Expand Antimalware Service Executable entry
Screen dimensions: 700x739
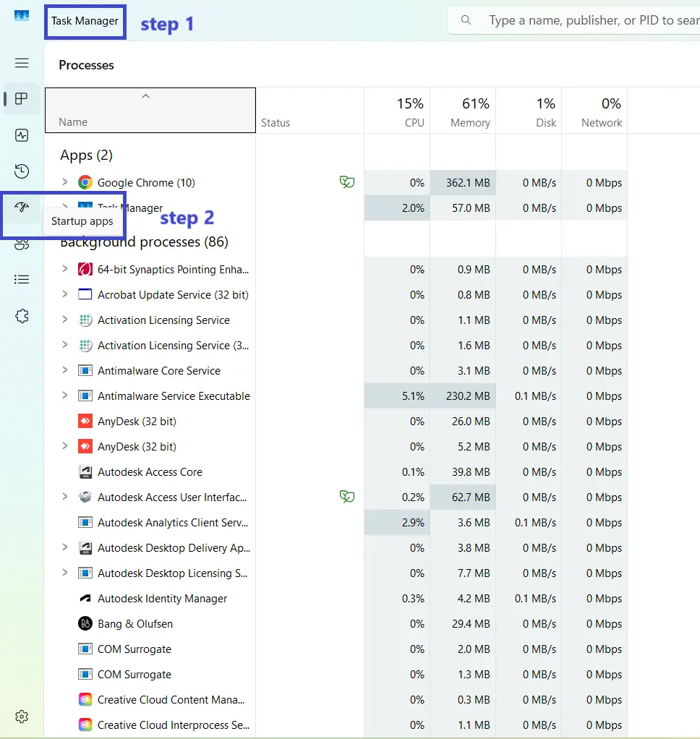tap(64, 396)
